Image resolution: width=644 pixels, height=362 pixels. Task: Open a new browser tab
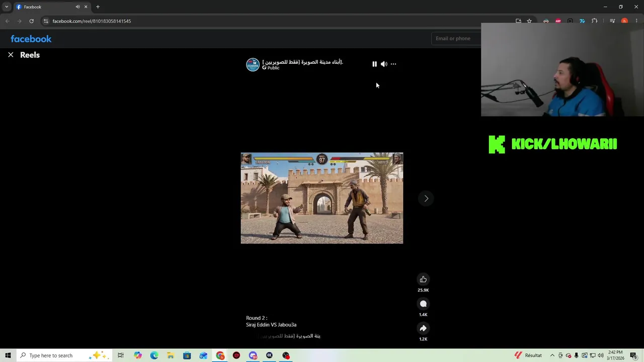click(98, 7)
